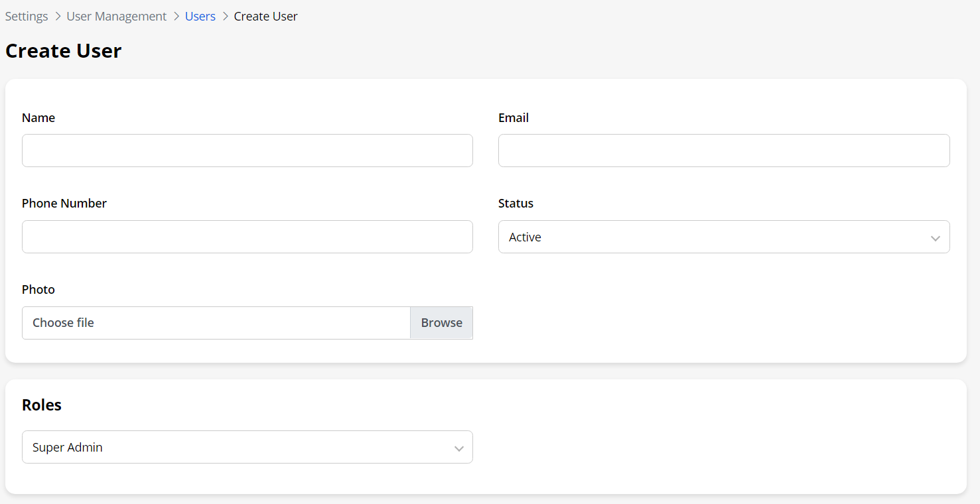The height and width of the screenshot is (504, 980).
Task: Click the chevron separator after Settings
Action: coord(58,17)
